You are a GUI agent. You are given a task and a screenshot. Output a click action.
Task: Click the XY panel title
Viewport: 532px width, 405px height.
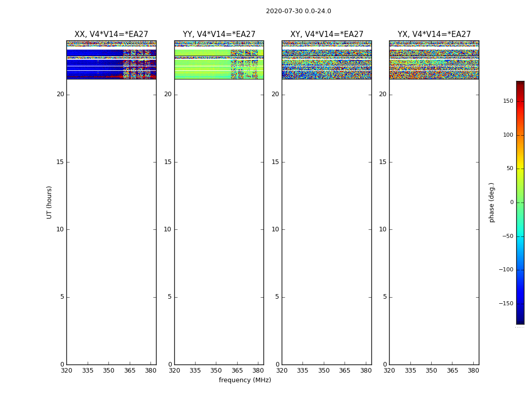pyautogui.click(x=327, y=34)
